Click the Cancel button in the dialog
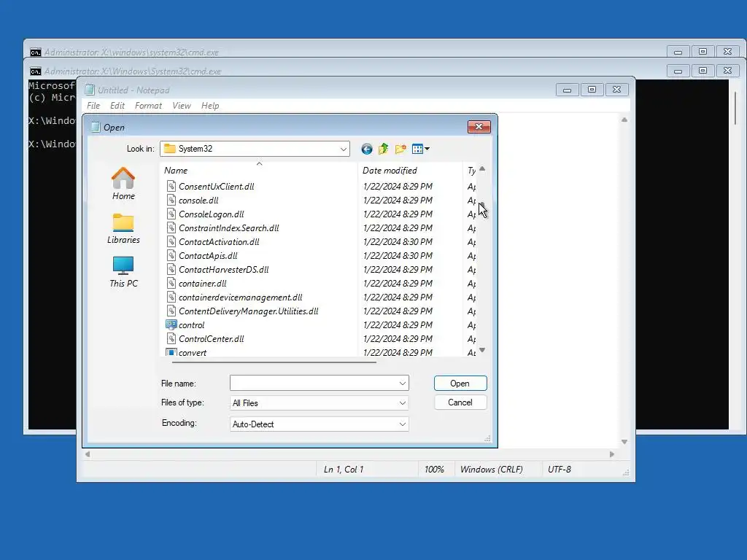The height and width of the screenshot is (560, 747). pos(460,402)
